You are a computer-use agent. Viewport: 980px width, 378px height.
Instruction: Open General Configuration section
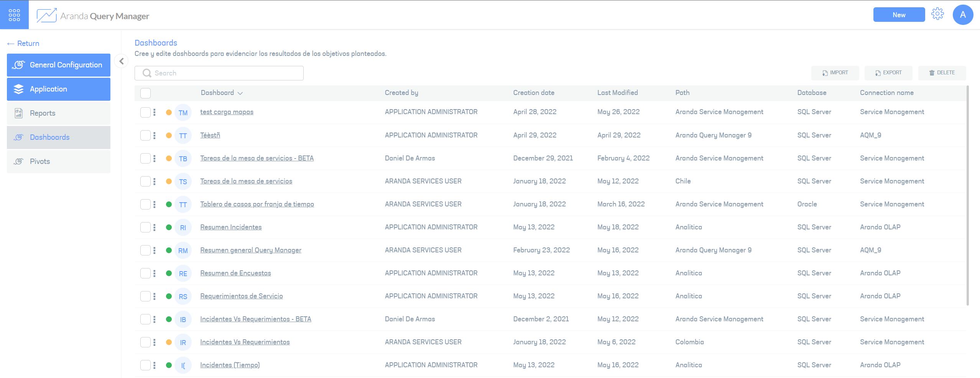tap(59, 65)
